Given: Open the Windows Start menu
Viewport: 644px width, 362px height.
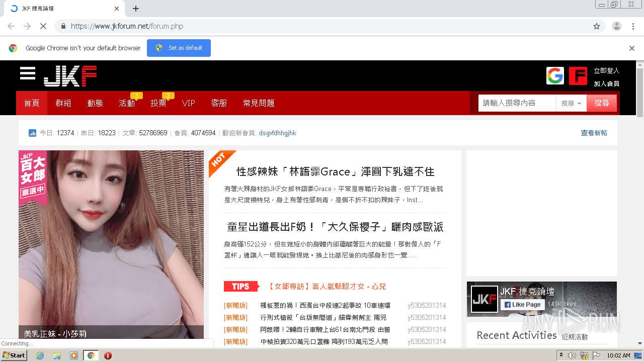Looking at the screenshot, I should click(x=14, y=355).
